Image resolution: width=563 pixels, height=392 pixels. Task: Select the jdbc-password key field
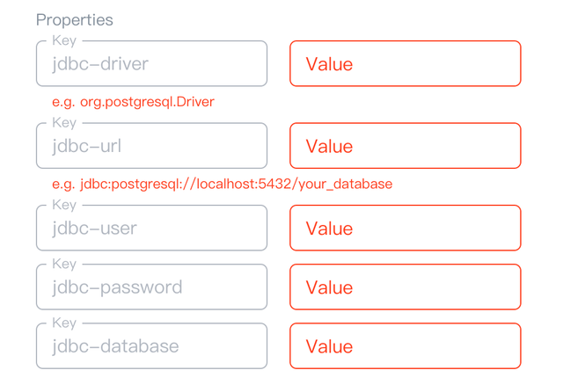click(151, 287)
